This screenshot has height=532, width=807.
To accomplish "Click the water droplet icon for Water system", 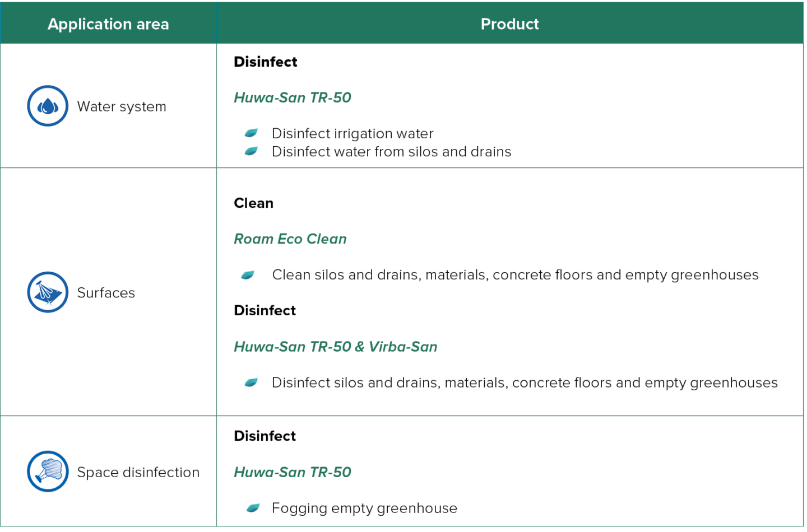I will point(48,106).
